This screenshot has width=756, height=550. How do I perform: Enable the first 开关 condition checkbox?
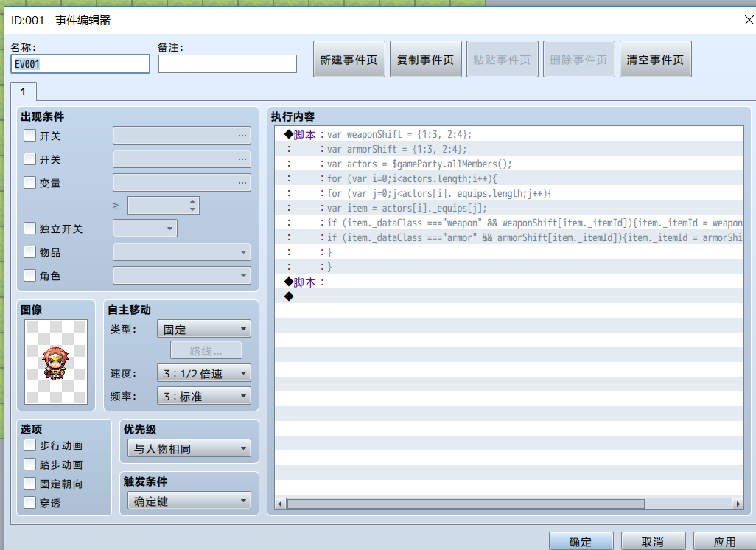30,136
